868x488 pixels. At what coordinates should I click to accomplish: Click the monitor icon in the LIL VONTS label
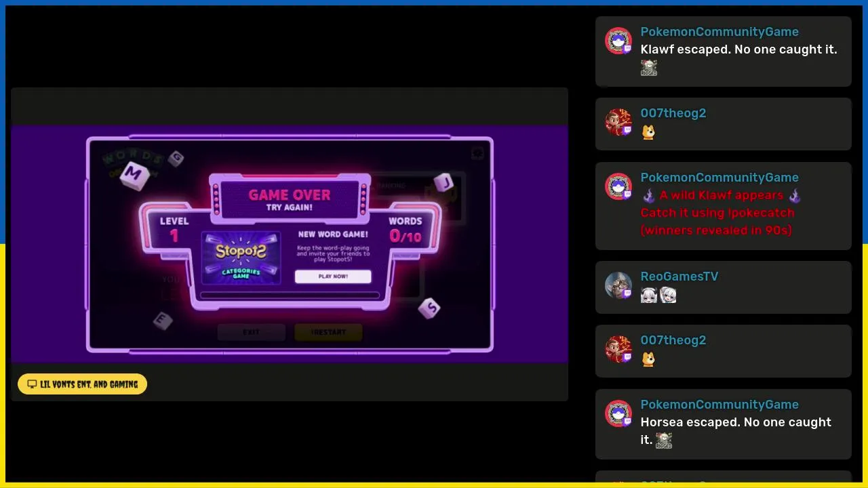[32, 384]
